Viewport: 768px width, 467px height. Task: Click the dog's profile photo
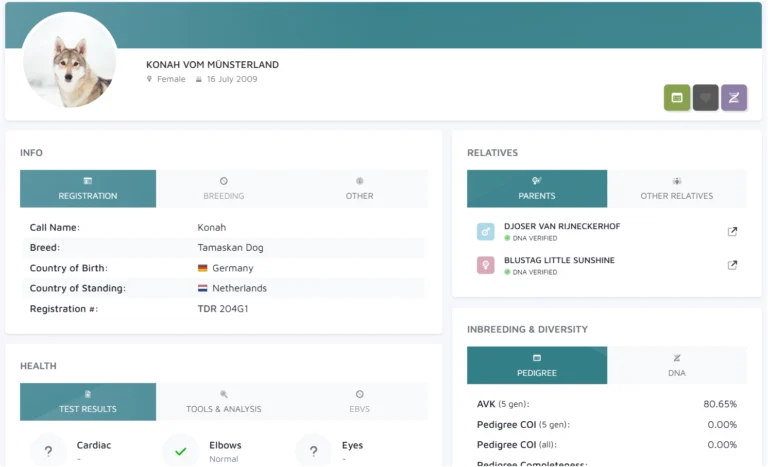click(x=68, y=61)
